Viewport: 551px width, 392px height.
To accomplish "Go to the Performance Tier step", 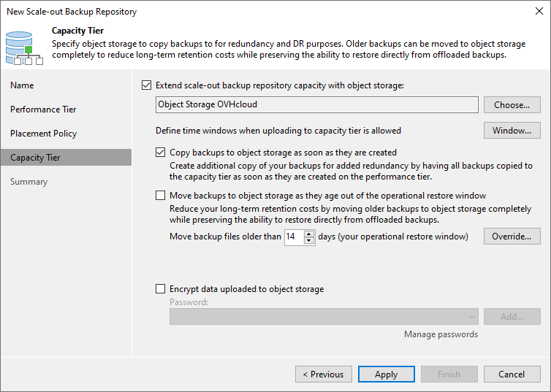I will click(x=43, y=109).
